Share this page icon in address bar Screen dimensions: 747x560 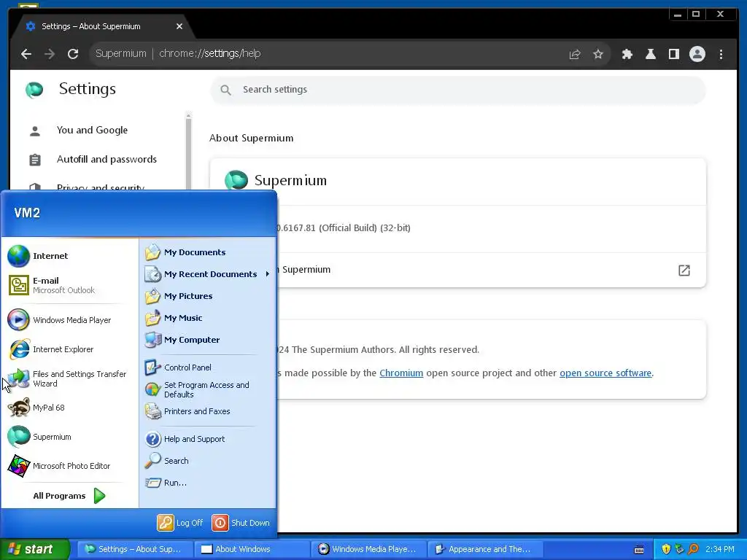pos(575,54)
